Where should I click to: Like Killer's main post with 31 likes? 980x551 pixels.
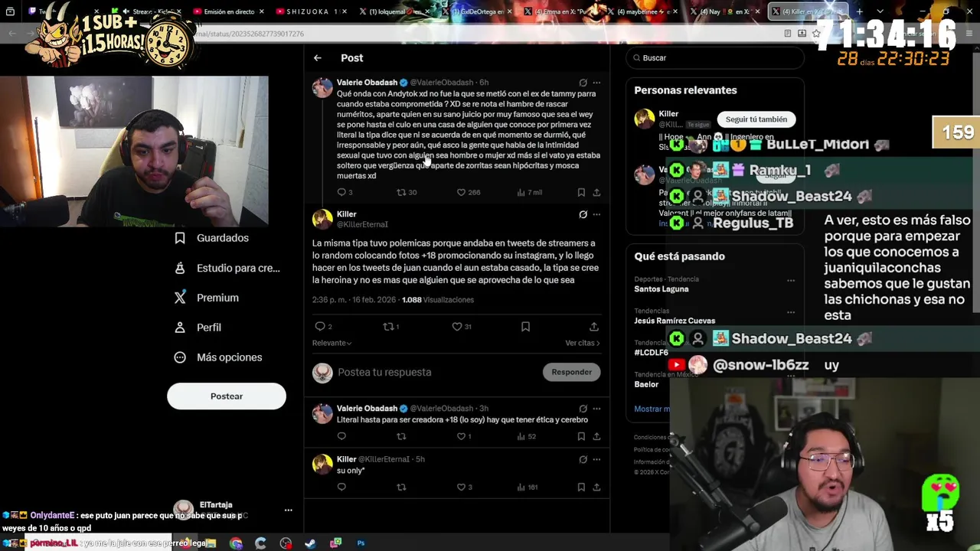point(461,327)
